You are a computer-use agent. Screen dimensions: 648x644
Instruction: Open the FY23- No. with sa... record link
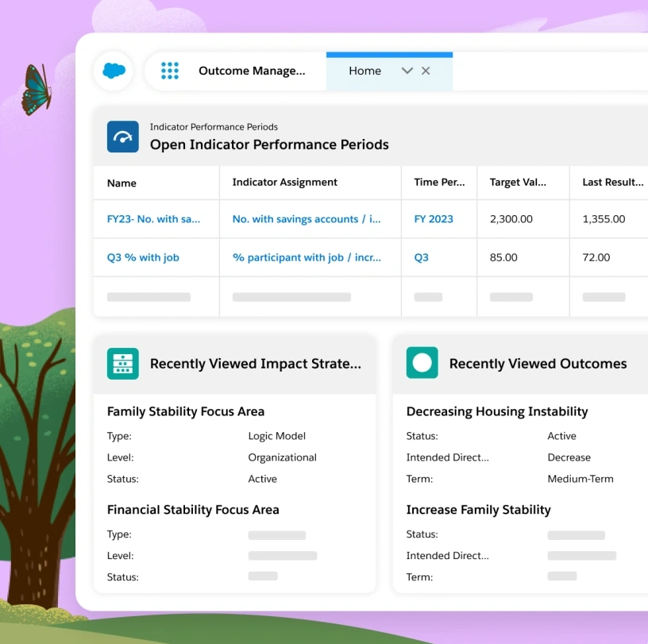pyautogui.click(x=153, y=218)
